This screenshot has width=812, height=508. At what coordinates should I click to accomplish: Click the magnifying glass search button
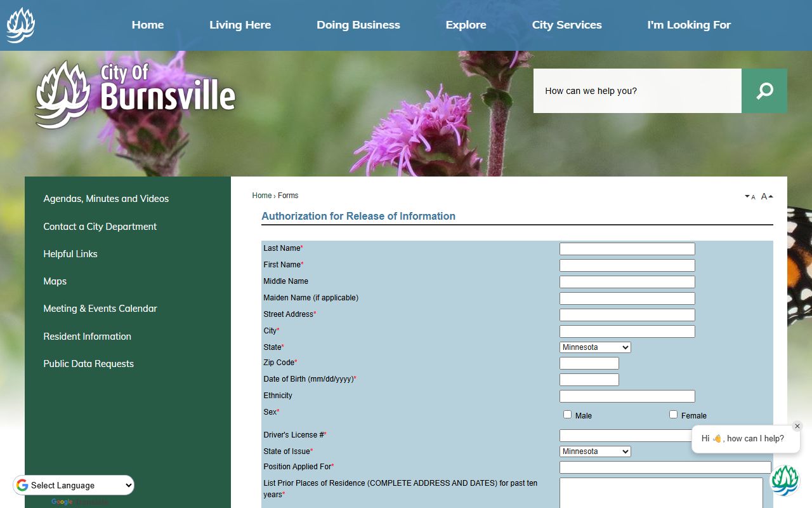pos(764,91)
